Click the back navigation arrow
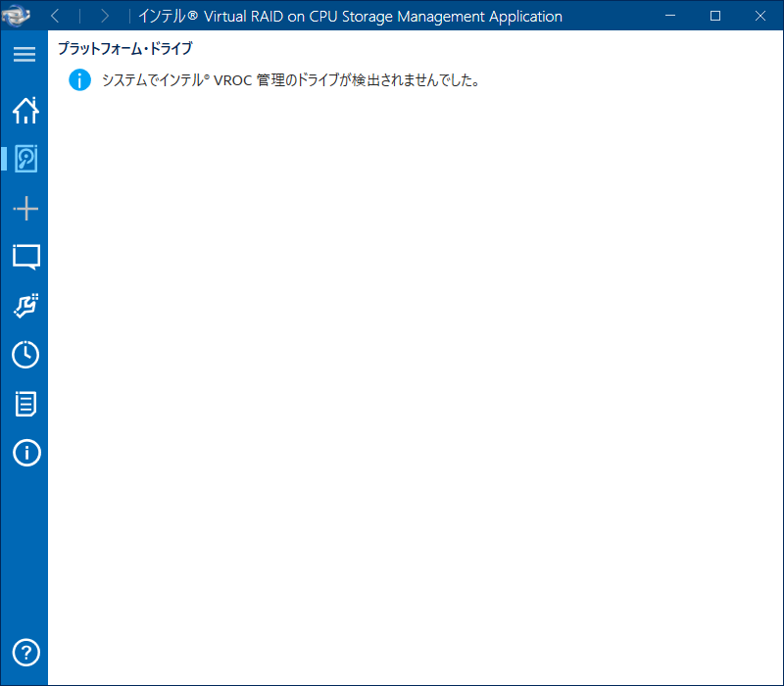 tap(55, 16)
